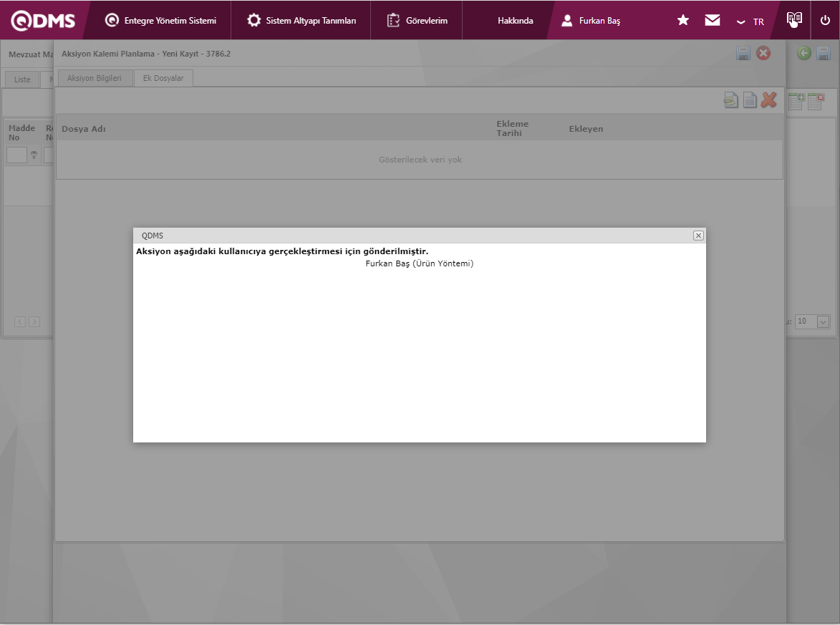The image size is (840, 625).
Task: Click the remove row table icon
Action: pyautogui.click(x=816, y=101)
